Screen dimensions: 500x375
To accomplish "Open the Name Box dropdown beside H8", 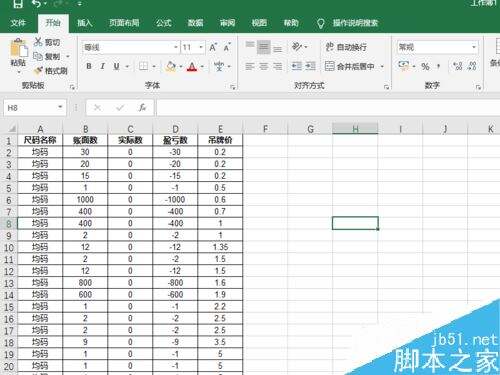I will coord(60,107).
